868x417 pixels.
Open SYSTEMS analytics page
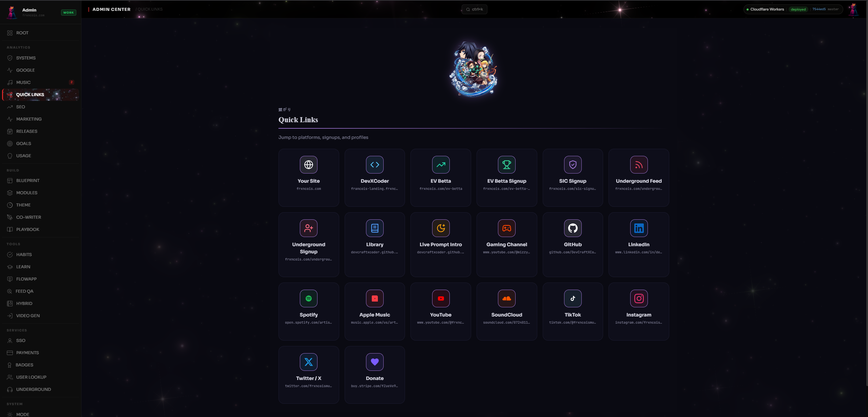click(x=41, y=58)
